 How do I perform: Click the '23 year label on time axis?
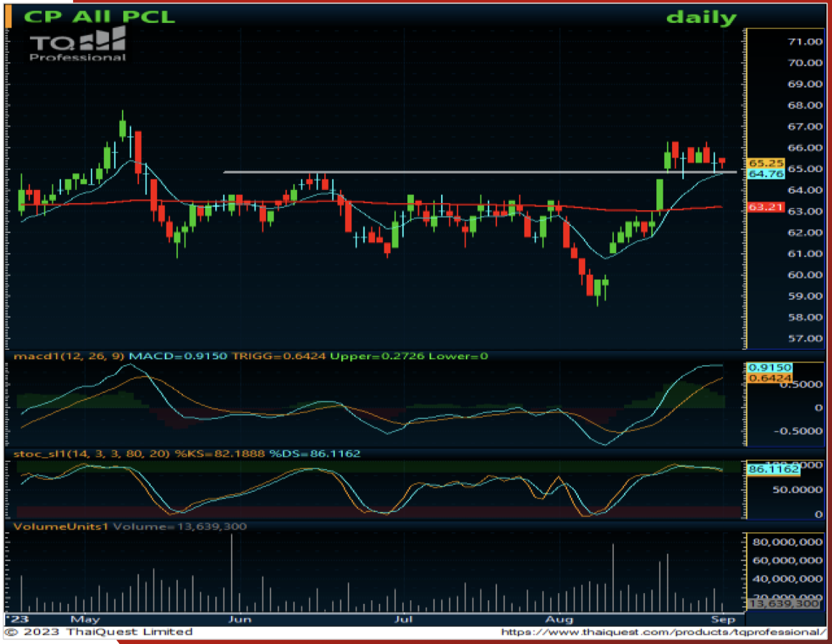pos(17,620)
